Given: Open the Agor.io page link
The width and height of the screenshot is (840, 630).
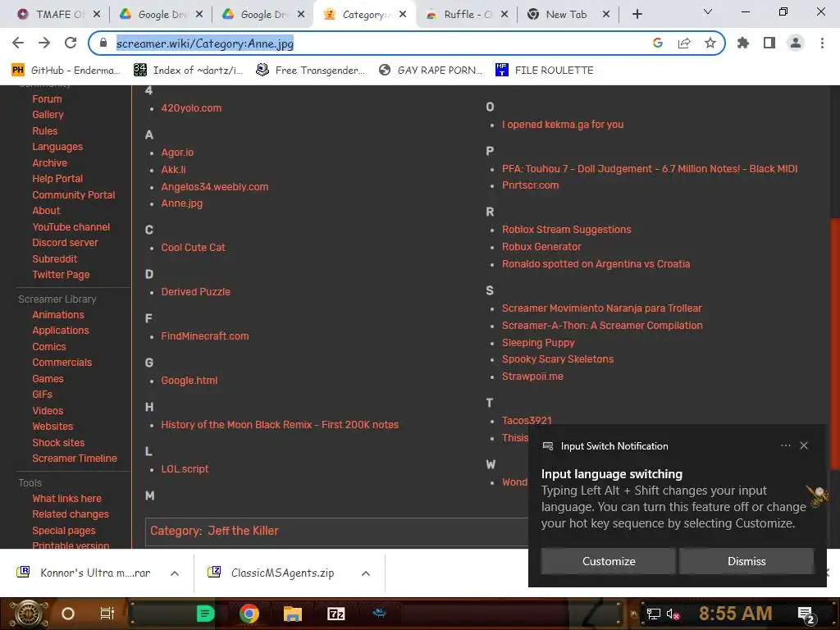Looking at the screenshot, I should click(x=177, y=152).
